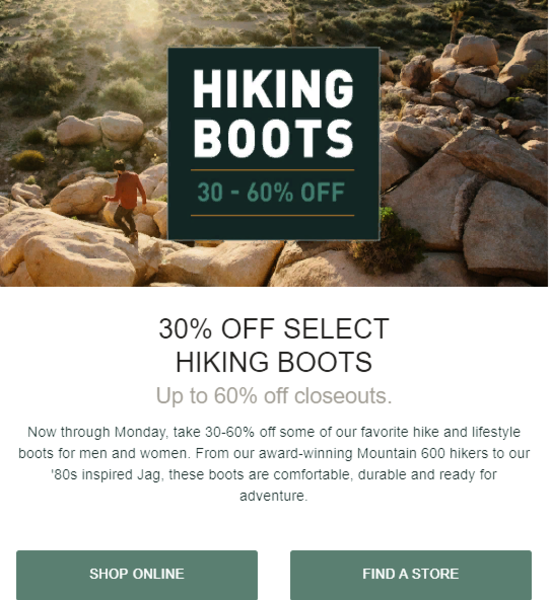Image resolution: width=550 pixels, height=600 pixels.
Task: Click the final word "adventure." in paragraph
Action: 274,496
